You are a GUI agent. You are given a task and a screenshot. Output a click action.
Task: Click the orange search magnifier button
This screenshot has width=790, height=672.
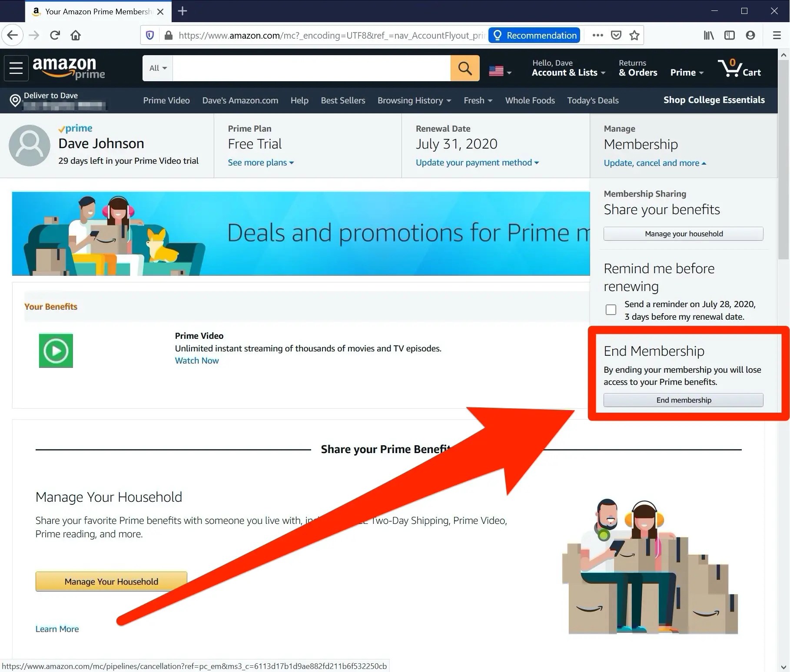(465, 68)
